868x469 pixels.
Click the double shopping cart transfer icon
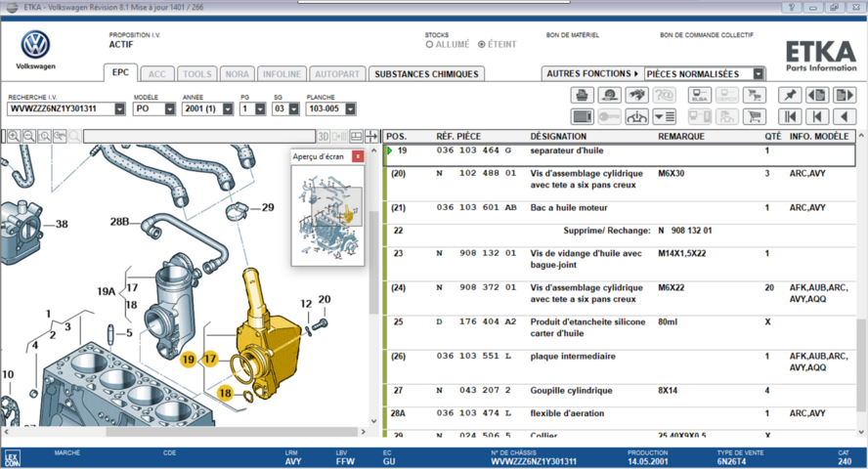point(754,95)
